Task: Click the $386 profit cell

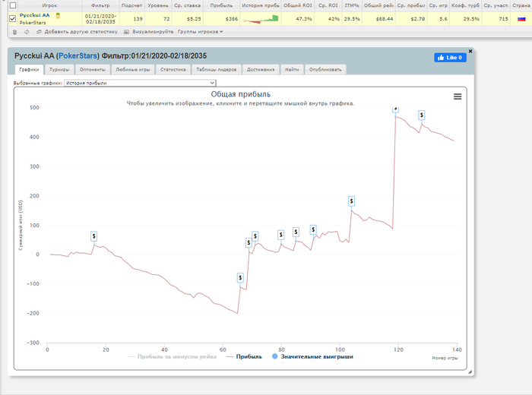Action: pos(221,19)
